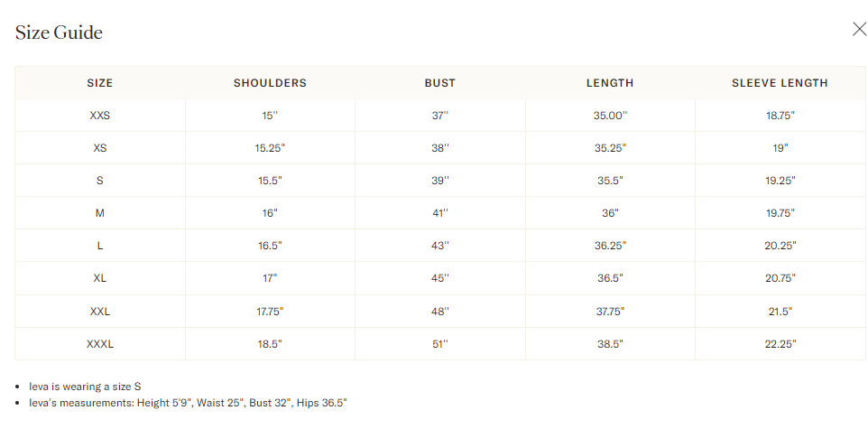Viewport: 868px width, 429px height.
Task: Select the XXS size row label
Action: (x=99, y=116)
